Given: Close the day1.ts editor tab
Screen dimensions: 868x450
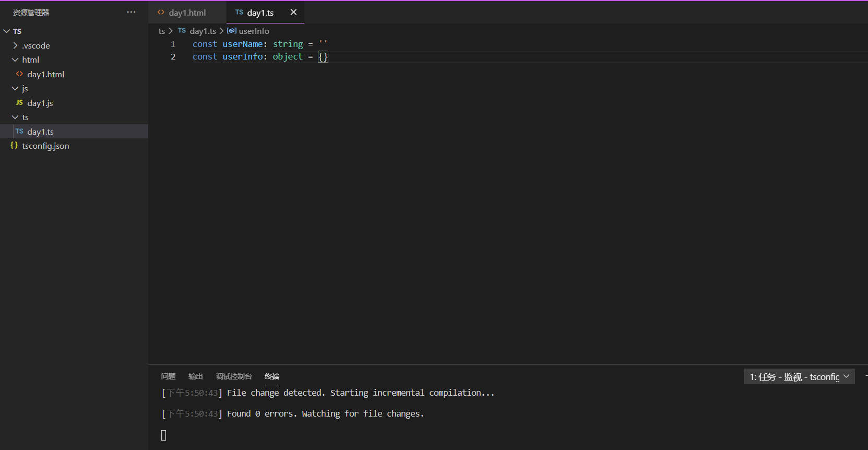Looking at the screenshot, I should point(293,12).
